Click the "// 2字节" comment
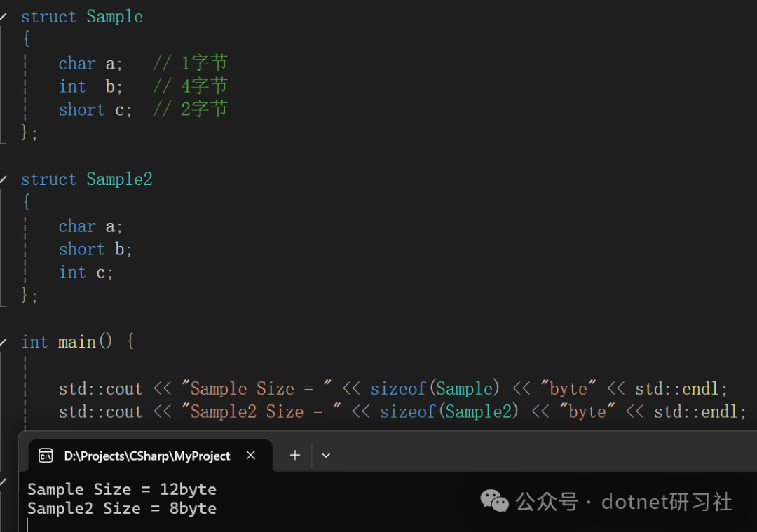This screenshot has width=757, height=532. click(190, 109)
